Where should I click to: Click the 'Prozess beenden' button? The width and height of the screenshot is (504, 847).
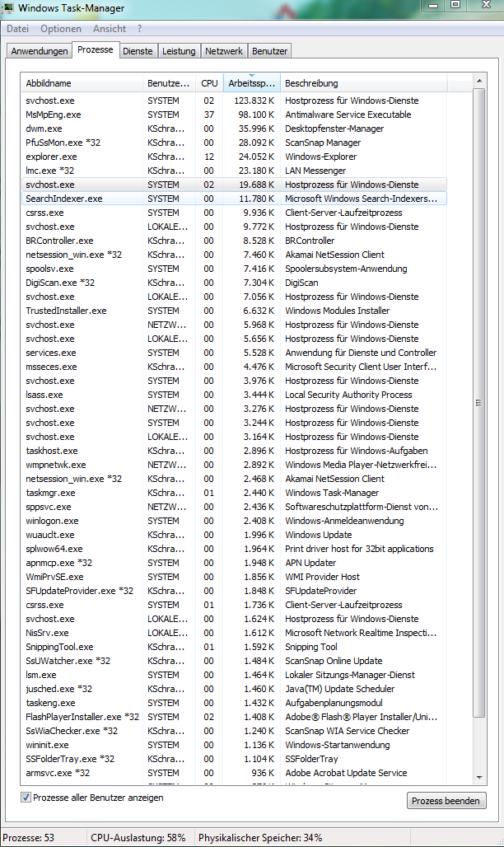[446, 801]
